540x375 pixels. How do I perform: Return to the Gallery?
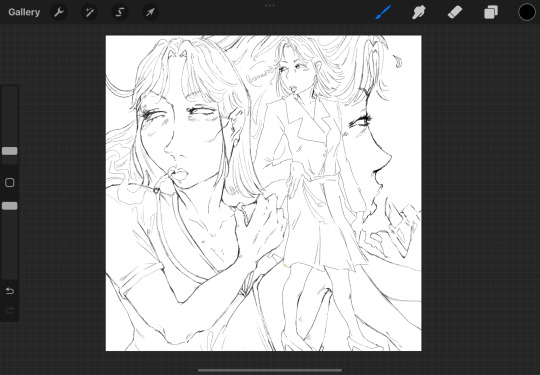click(x=24, y=12)
